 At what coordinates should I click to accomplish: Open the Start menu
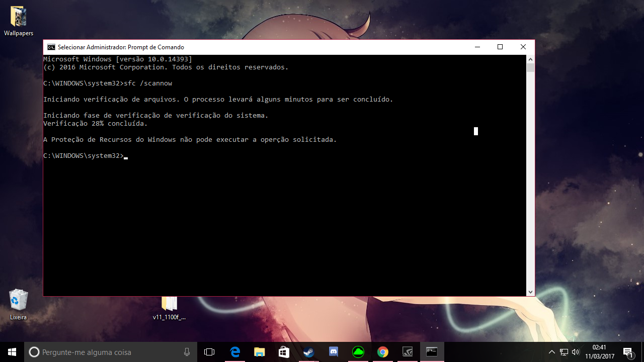click(x=12, y=352)
